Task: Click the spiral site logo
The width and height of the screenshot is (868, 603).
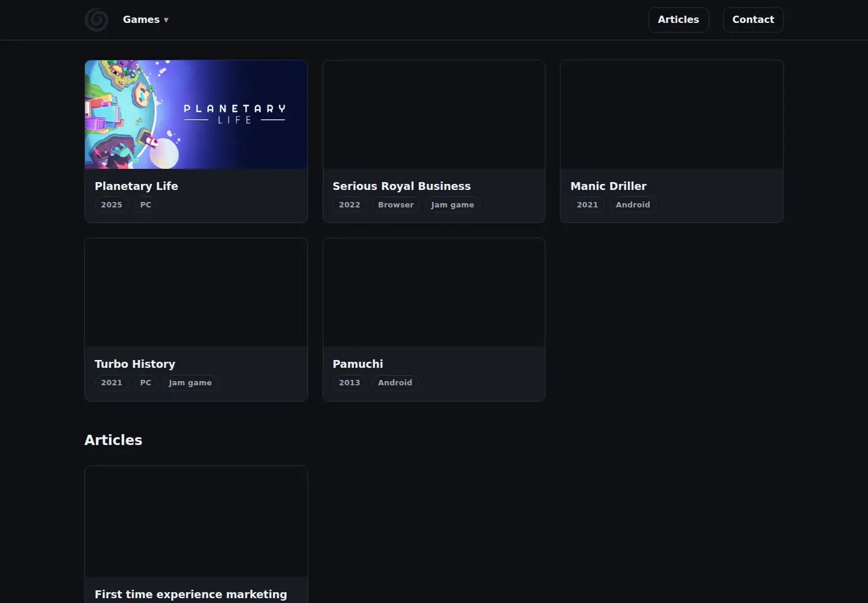Action: [x=96, y=20]
